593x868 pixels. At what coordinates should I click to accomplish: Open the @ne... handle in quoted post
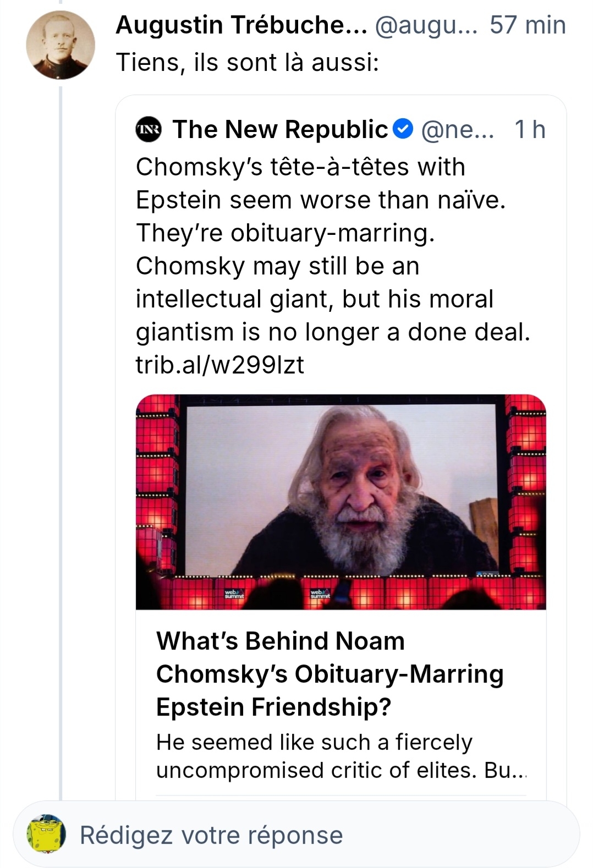point(458,130)
